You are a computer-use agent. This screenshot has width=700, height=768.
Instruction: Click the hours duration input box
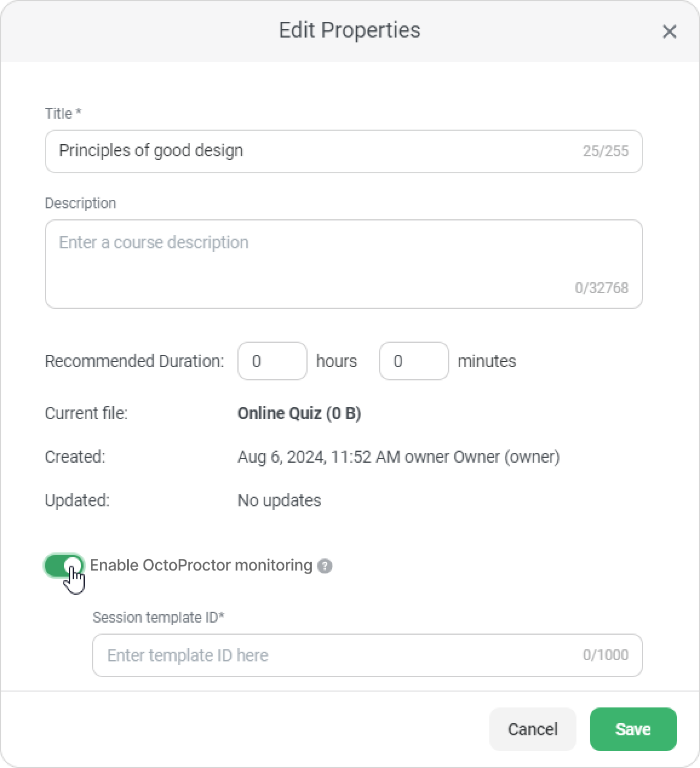click(272, 361)
